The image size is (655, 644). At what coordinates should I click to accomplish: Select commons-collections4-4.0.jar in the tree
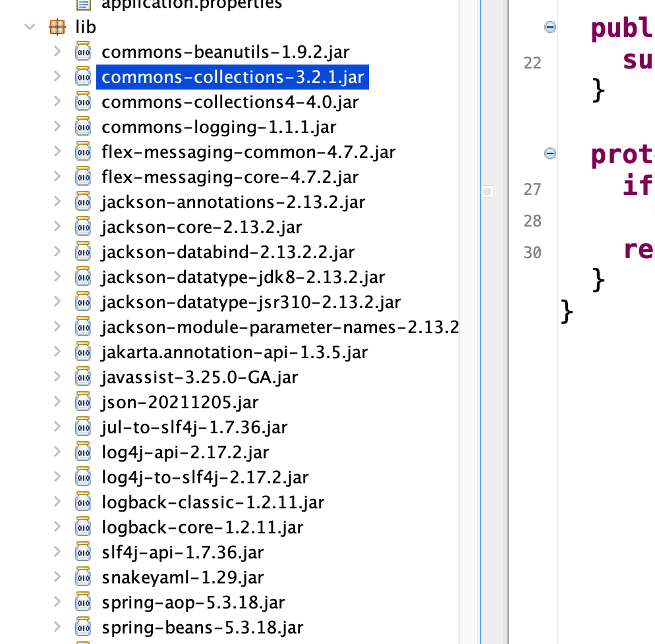tap(230, 102)
